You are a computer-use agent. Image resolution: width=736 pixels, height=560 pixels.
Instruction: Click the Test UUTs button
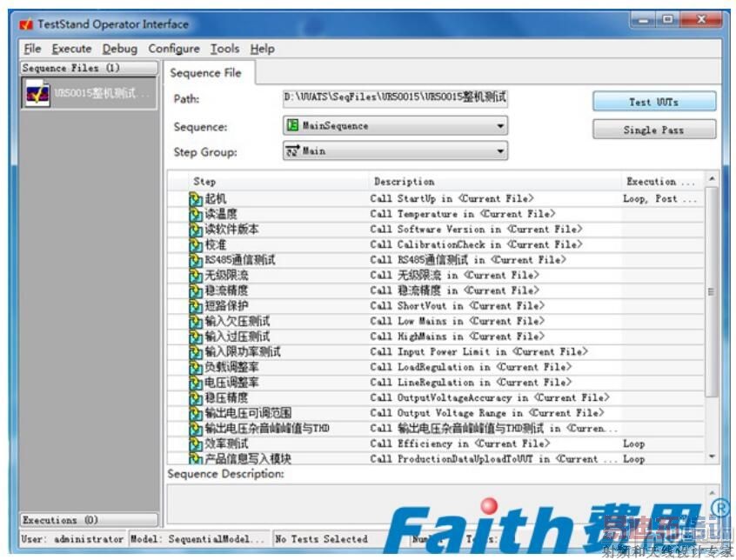[x=654, y=102]
